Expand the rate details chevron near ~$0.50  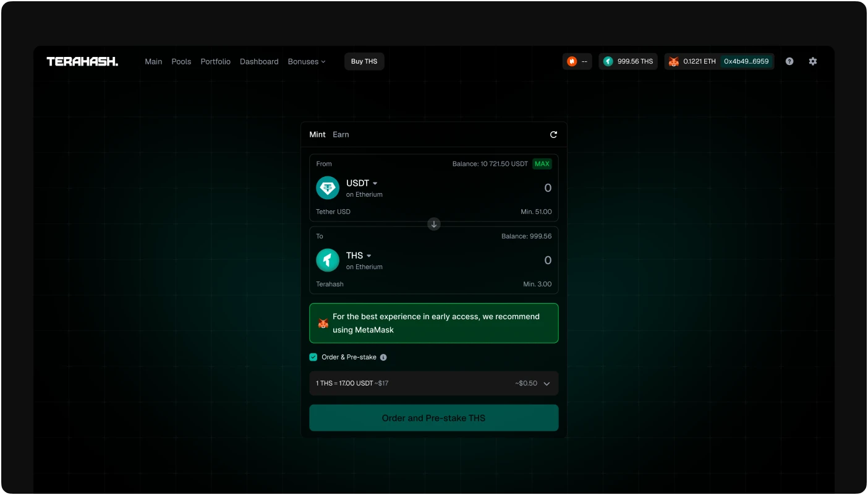(x=547, y=384)
